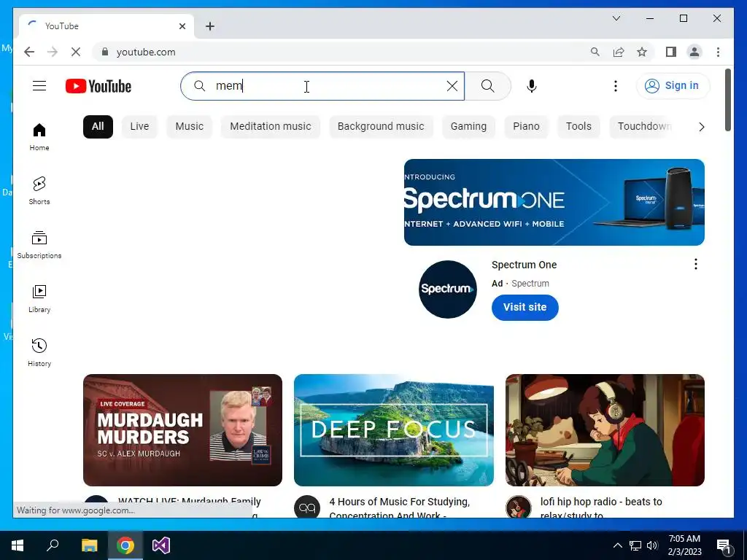This screenshot has width=747, height=560.
Task: Open File Explorer from the taskbar
Action: (90, 545)
